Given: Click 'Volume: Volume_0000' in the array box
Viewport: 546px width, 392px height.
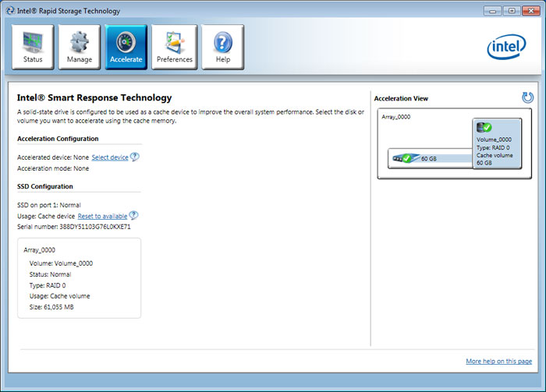Looking at the screenshot, I should (61, 263).
